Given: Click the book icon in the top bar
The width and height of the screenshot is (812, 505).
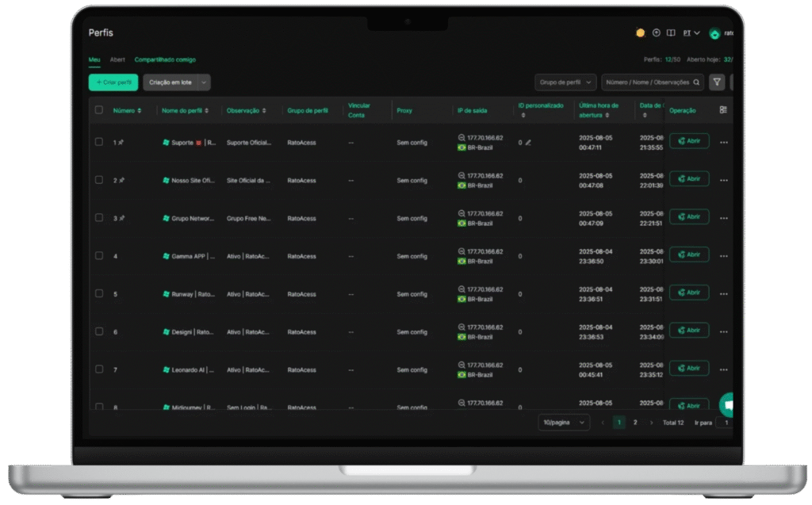Looking at the screenshot, I should point(671,33).
